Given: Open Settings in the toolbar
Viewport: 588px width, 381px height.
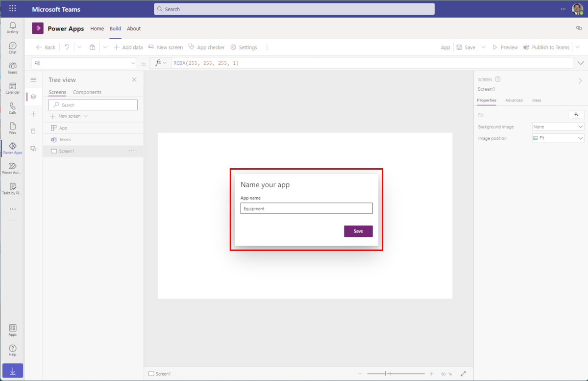Looking at the screenshot, I should tap(244, 47).
